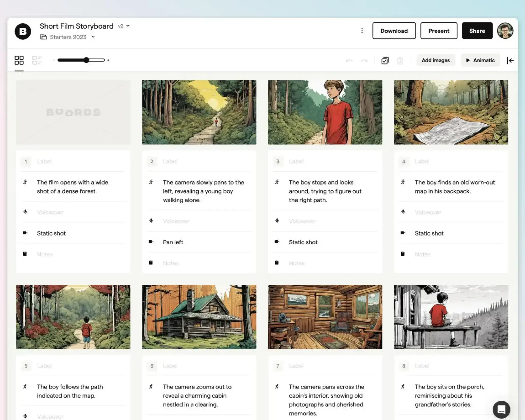Click the action icon in frame 6
This screenshot has width=525, height=420.
(151, 387)
